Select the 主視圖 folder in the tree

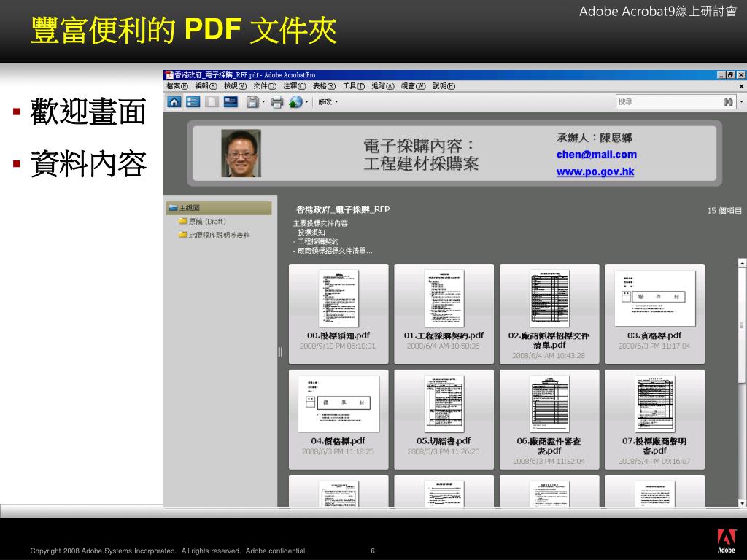(x=219, y=208)
